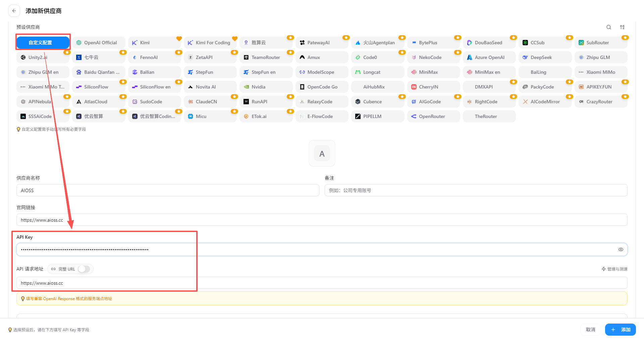Screen dimensions: 644x341
Task: Select the FennoAI preset
Action: [x=155, y=57]
